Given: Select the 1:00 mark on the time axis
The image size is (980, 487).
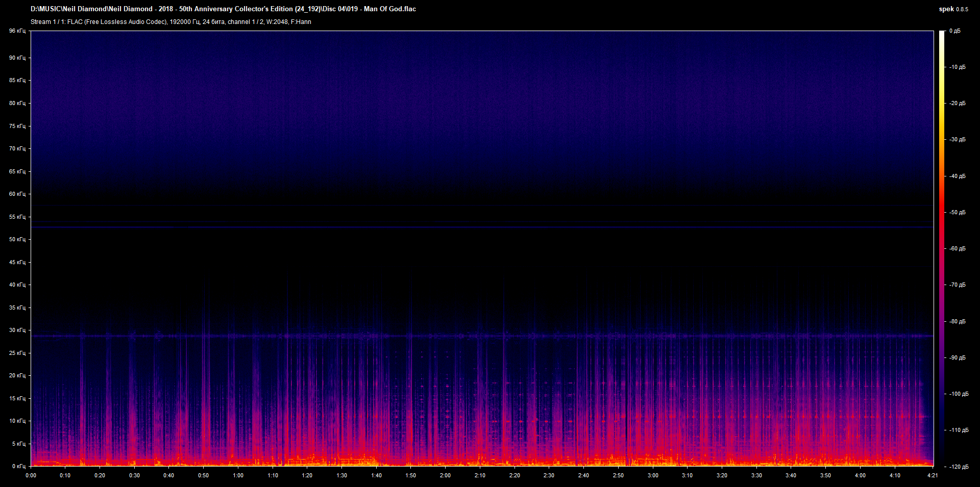Looking at the screenshot, I should (x=238, y=475).
